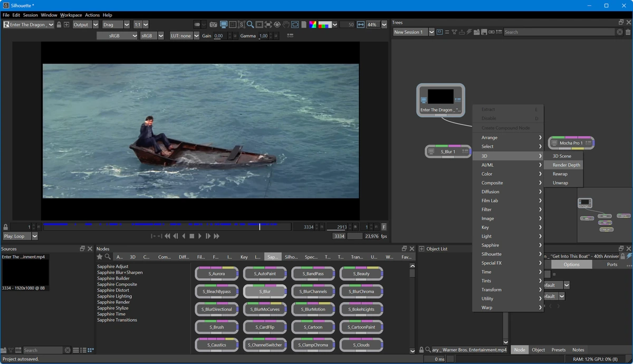This screenshot has height=364, width=633.
Task: Click the viewer options list icon after Gamma
Action: coord(290,36)
